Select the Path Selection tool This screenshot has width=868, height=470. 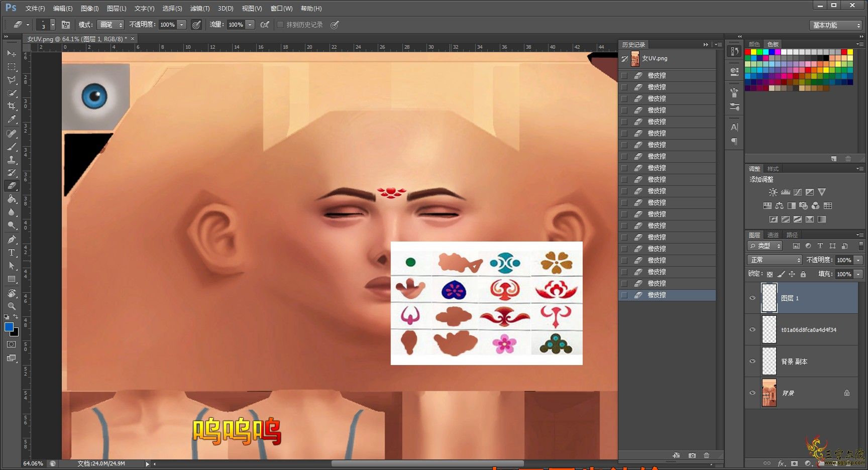tap(12, 266)
